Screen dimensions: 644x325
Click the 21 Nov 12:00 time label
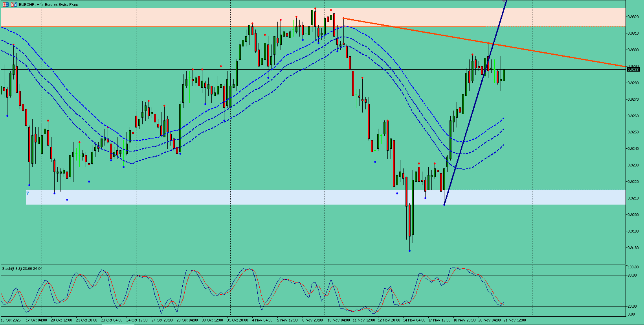pos(515,320)
